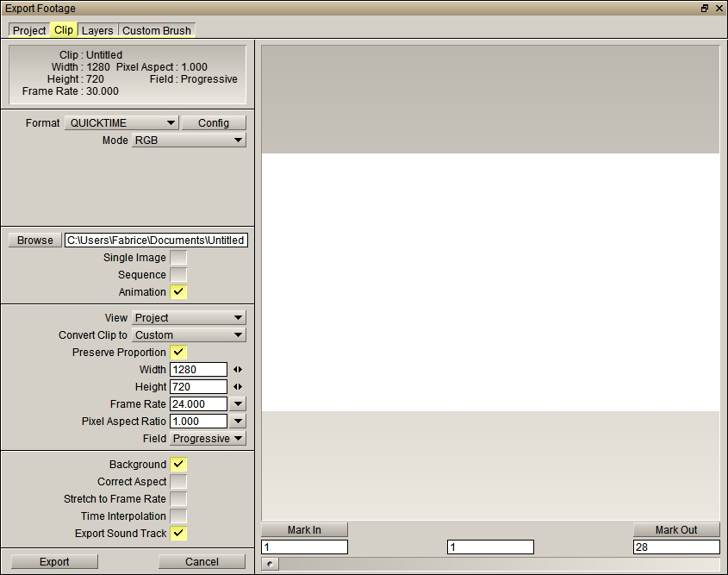Viewport: 728px width, 575px height.
Task: Click the Height value field
Action: point(199,387)
